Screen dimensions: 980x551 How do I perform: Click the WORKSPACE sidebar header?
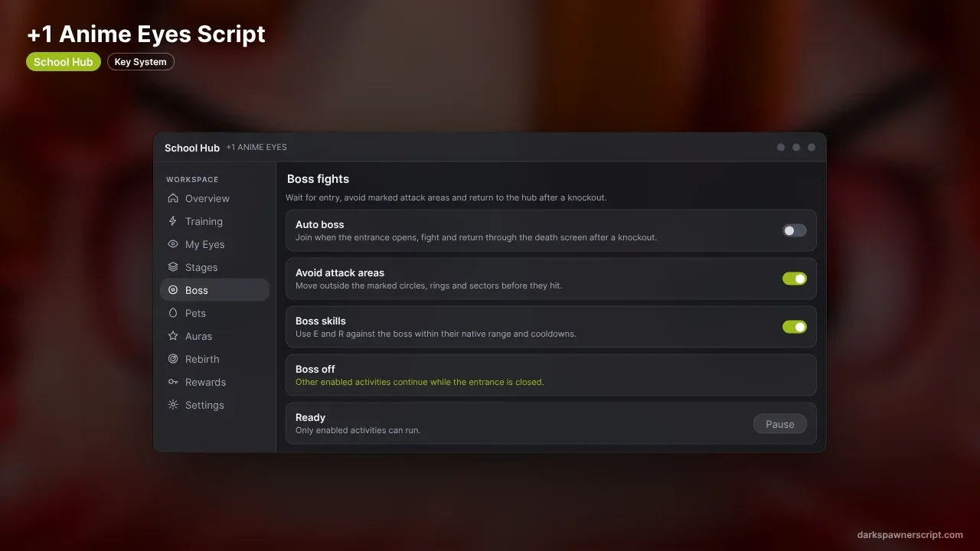tap(192, 180)
